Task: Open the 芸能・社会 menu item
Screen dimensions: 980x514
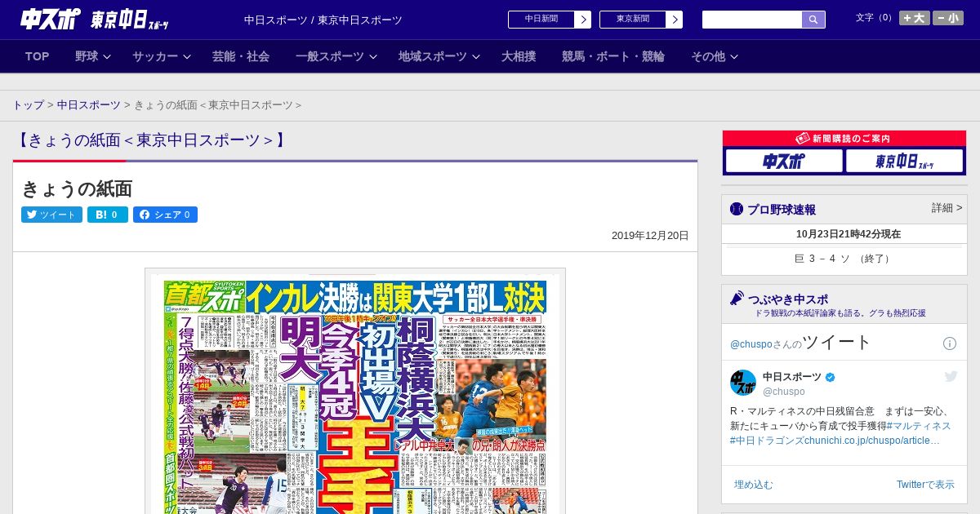Action: [241, 56]
